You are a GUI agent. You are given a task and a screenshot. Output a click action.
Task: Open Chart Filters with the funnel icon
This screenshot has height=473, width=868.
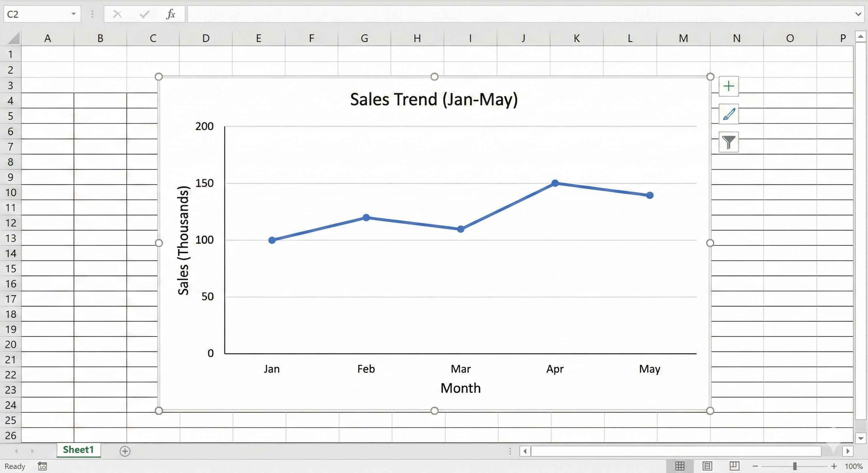pyautogui.click(x=728, y=142)
